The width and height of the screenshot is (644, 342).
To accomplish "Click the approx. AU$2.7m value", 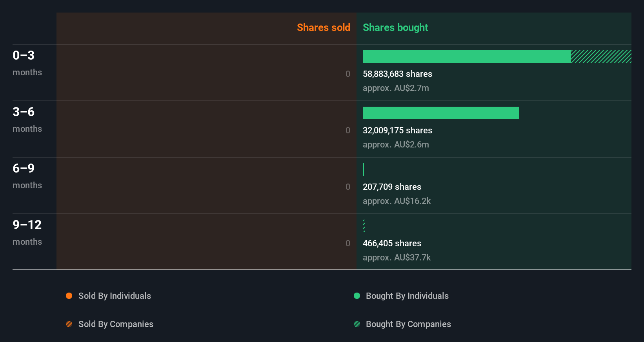I will tap(396, 88).
